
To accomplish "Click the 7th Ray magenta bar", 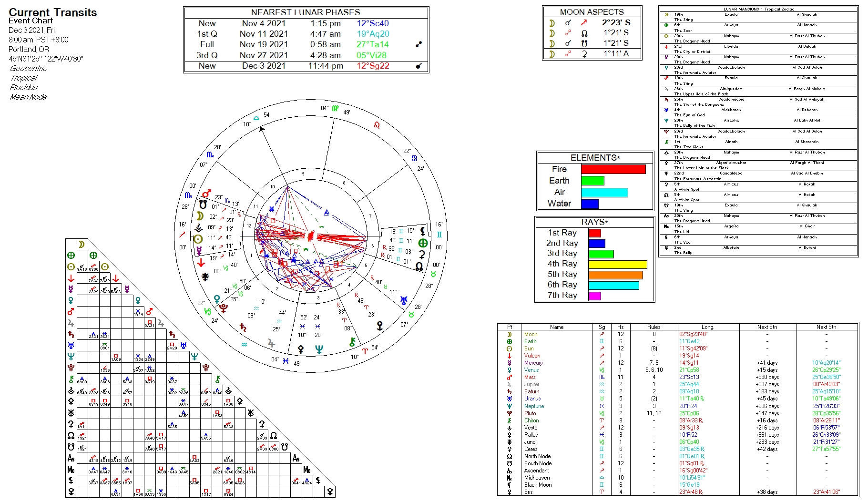I will pyautogui.click(x=594, y=296).
